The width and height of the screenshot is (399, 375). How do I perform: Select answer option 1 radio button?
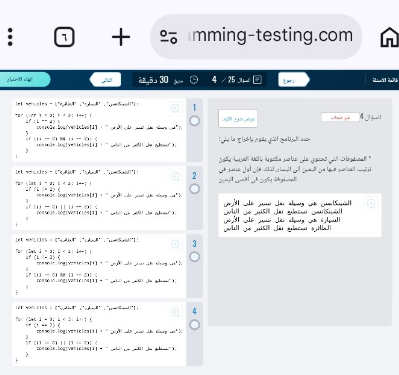(x=195, y=121)
